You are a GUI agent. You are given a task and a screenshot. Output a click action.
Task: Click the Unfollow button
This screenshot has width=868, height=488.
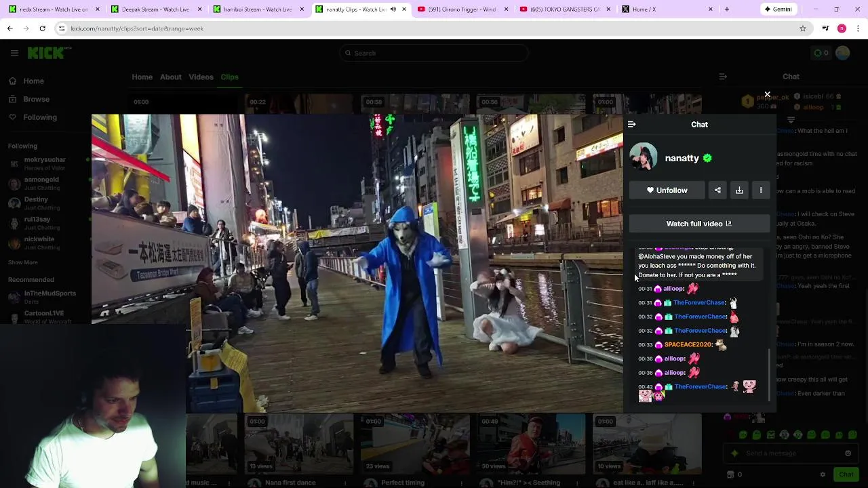(x=667, y=190)
